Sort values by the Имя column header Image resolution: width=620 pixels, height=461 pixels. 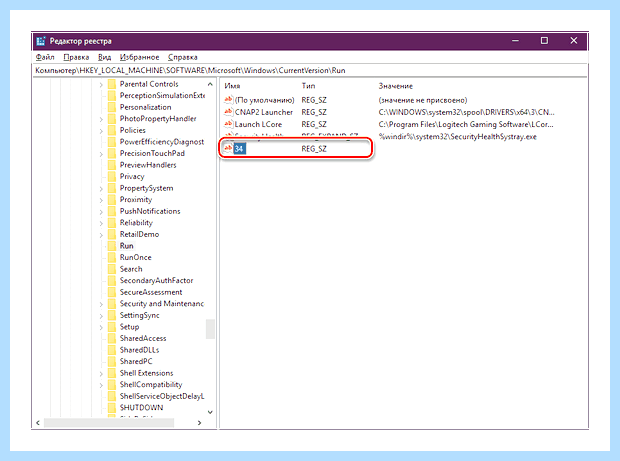coord(232,86)
